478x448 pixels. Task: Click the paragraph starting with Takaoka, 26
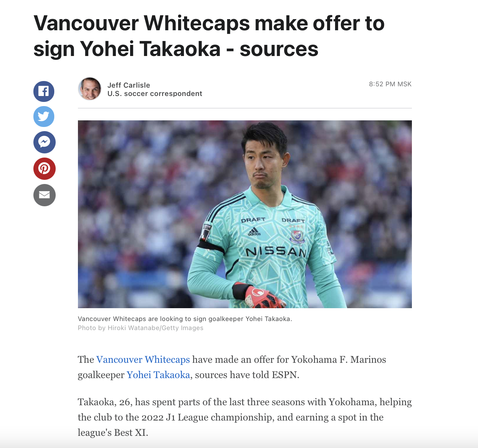(245, 417)
